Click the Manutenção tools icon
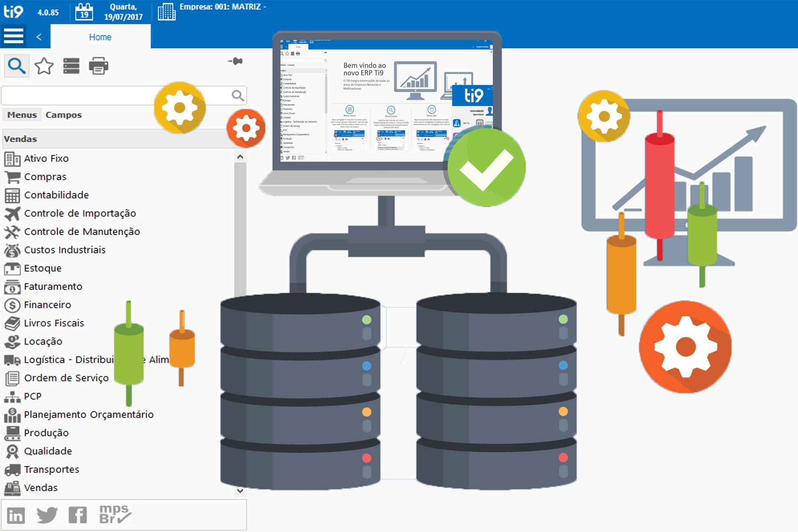Image resolution: width=798 pixels, height=532 pixels. pyautogui.click(x=12, y=232)
